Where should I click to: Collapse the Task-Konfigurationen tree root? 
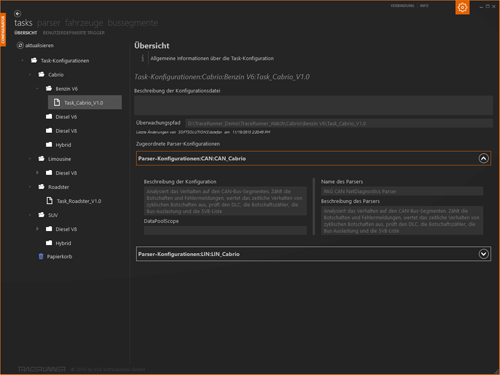(22, 61)
